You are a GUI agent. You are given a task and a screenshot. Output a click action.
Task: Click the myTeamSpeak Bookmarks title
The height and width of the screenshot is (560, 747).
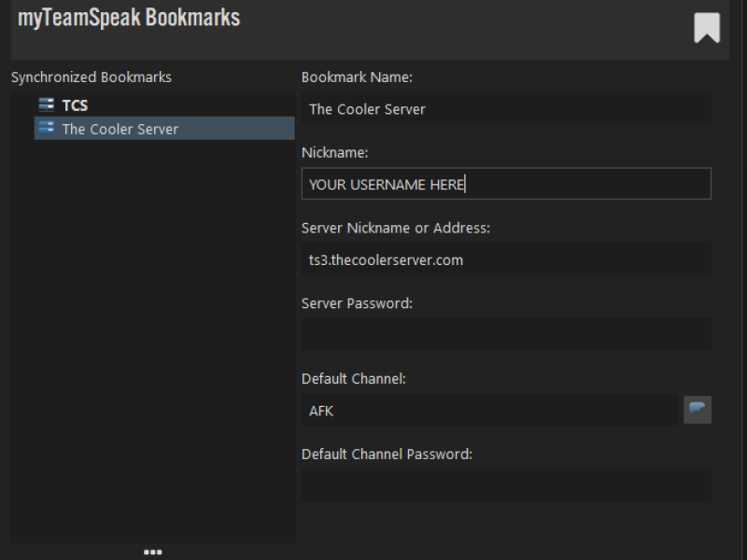point(129,18)
